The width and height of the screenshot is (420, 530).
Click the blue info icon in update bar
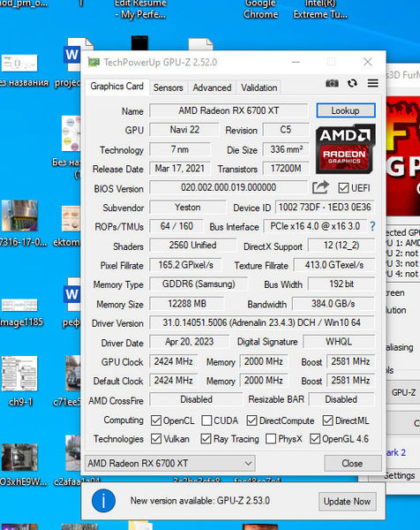coord(103,501)
